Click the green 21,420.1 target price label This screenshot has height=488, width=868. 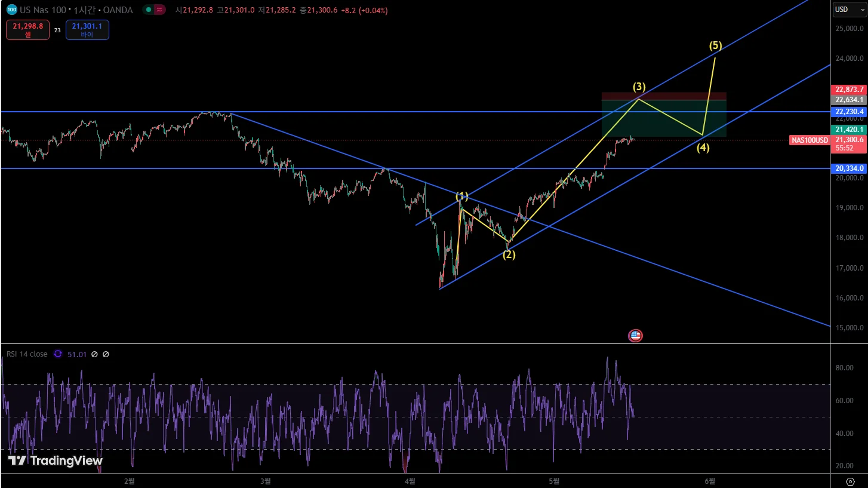coord(849,130)
